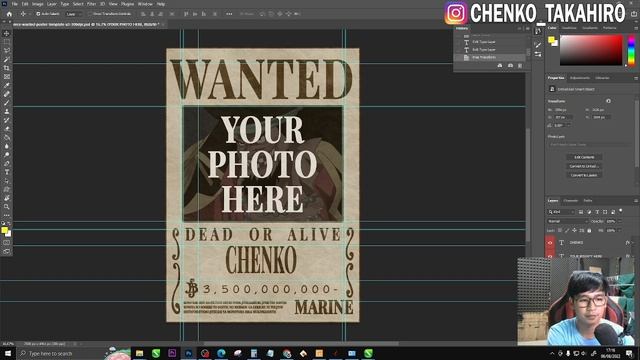Select the Pen tool
640x360 pixels.
point(7,163)
